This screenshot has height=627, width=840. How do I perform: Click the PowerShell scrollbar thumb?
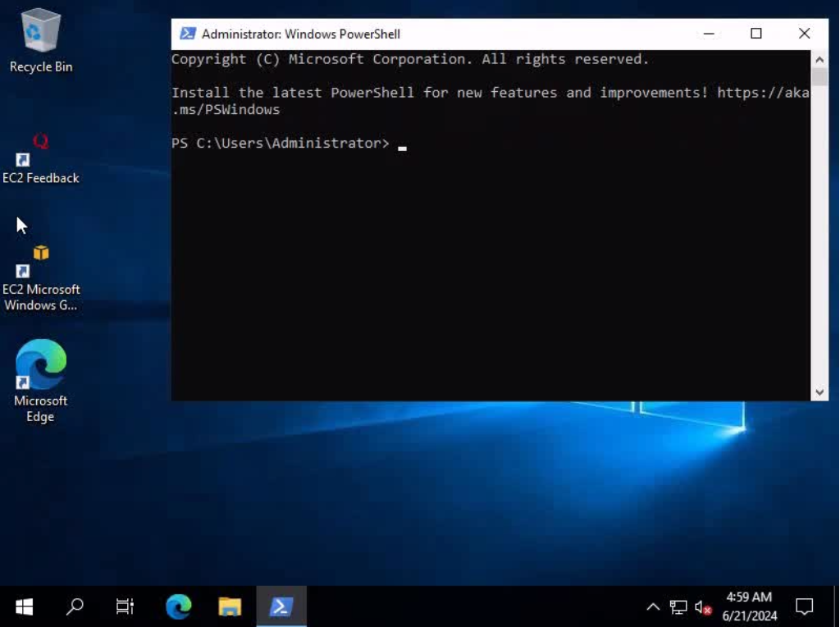819,77
